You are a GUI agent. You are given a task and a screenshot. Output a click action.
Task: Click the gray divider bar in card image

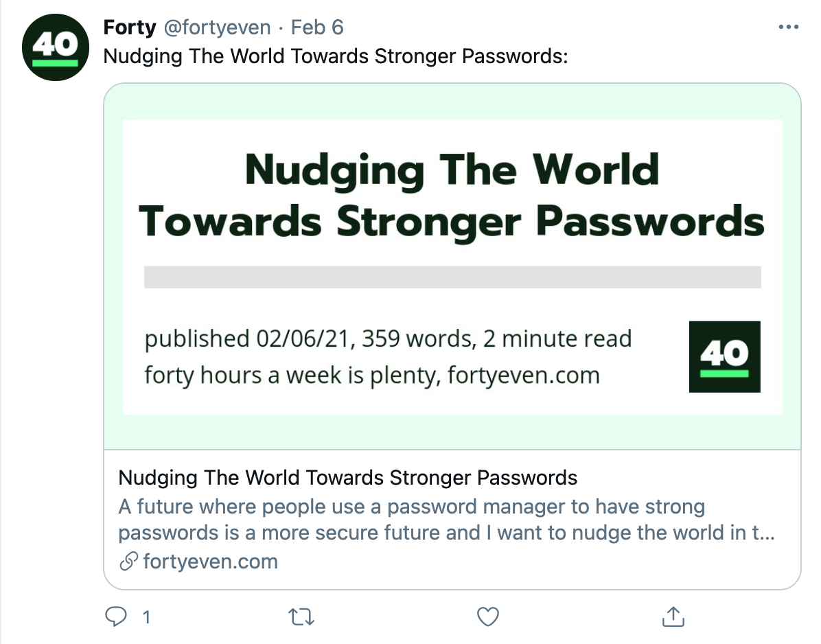point(452,277)
